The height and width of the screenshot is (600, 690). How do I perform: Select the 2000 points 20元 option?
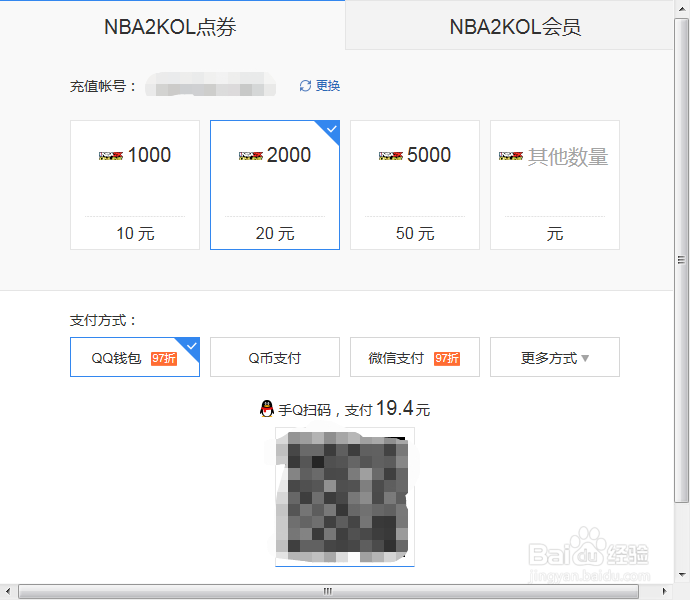coord(275,185)
